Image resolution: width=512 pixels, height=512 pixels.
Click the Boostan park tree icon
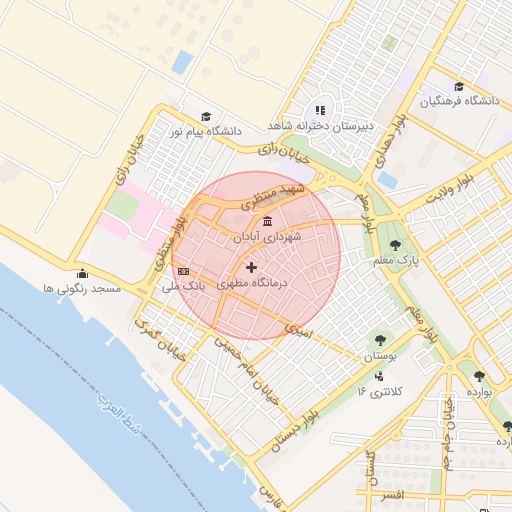click(380, 341)
